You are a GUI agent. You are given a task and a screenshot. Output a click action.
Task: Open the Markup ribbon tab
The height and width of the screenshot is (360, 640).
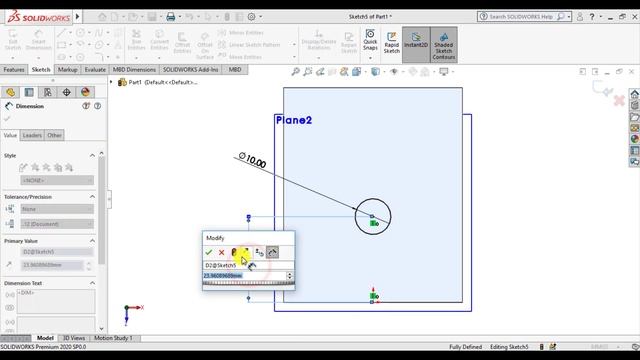(x=67, y=70)
